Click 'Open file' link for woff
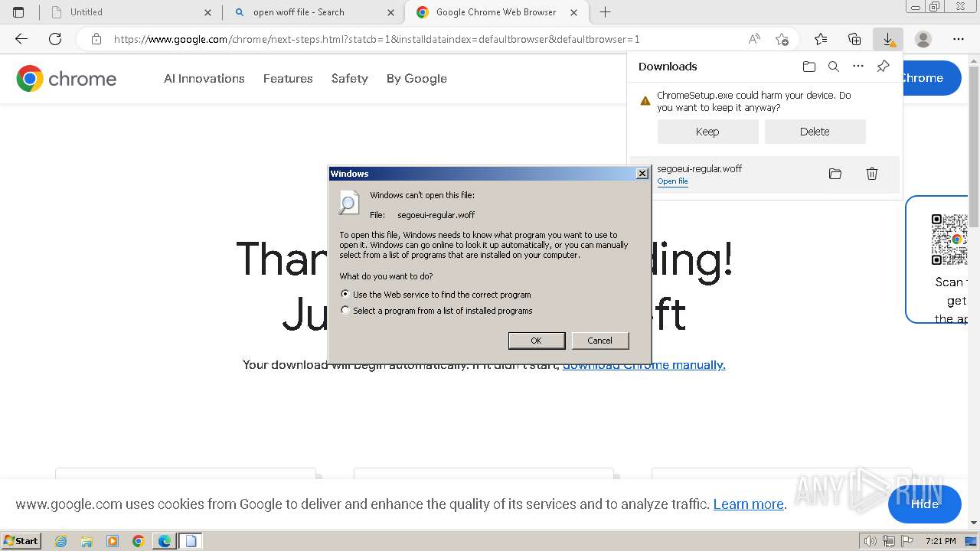Screen dimensions: 980x551 coord(672,181)
